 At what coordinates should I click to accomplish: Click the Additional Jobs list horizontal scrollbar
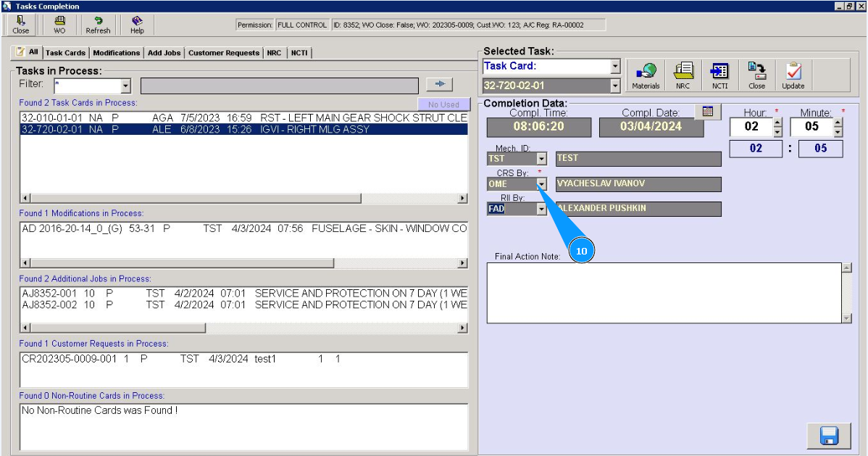coord(118,328)
